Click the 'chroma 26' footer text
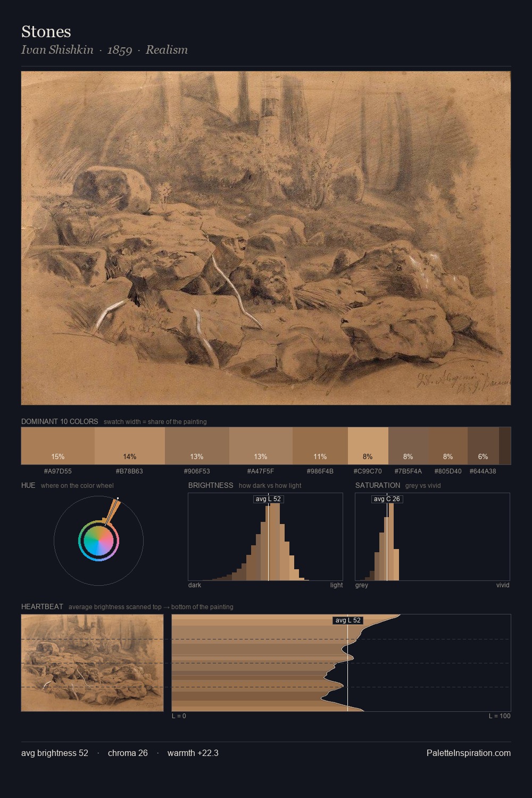532x798 pixels. (x=128, y=753)
